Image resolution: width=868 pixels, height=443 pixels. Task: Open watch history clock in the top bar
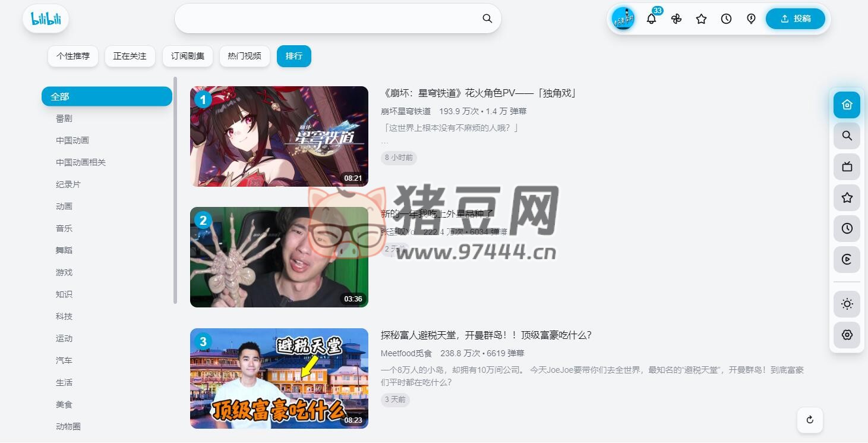(x=726, y=19)
